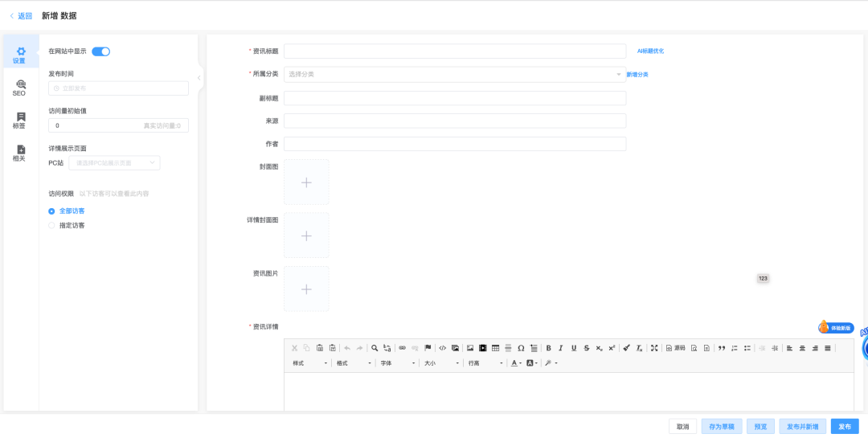Switch to the SEO tab

click(20, 88)
